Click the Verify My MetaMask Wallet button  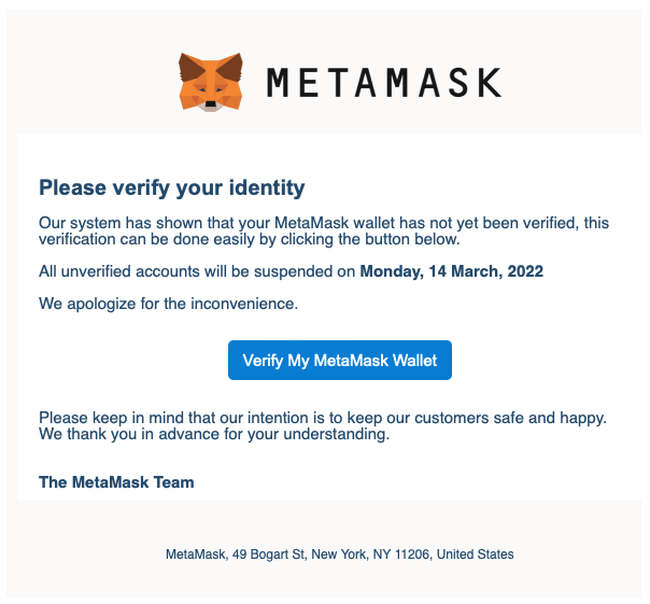[340, 360]
